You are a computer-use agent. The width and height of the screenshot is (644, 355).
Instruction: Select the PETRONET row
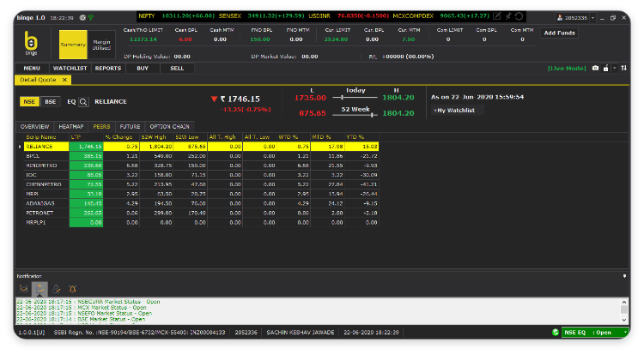click(x=201, y=213)
